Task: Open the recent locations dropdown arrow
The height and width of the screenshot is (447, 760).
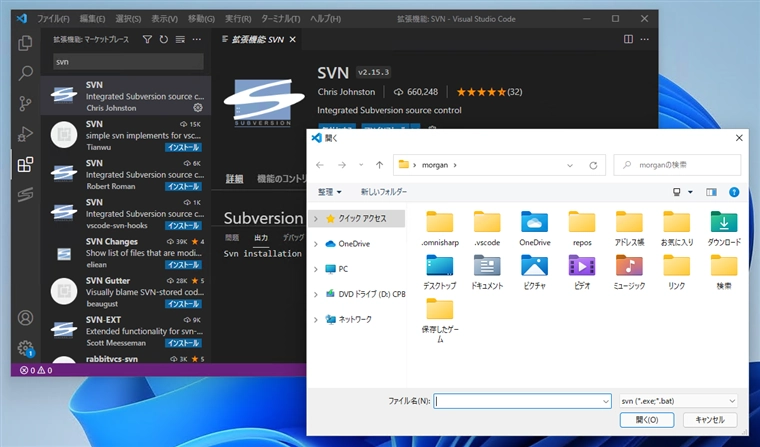Action: tap(361, 165)
